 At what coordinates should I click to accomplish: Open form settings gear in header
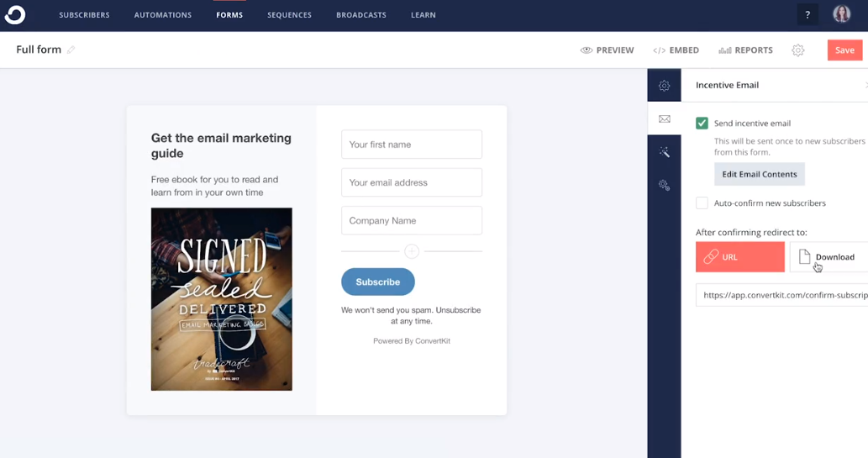tap(797, 50)
